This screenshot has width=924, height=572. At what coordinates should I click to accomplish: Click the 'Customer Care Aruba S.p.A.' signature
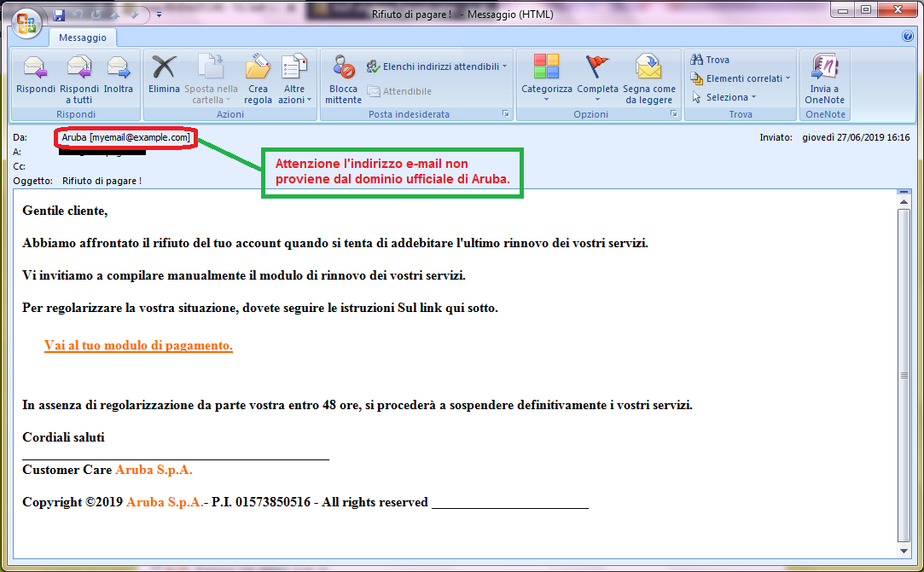coord(108,470)
